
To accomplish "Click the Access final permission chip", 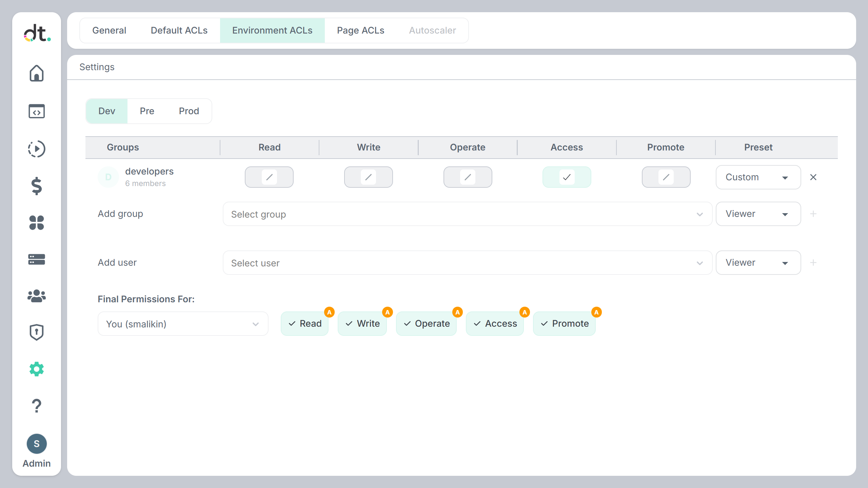I will [495, 324].
